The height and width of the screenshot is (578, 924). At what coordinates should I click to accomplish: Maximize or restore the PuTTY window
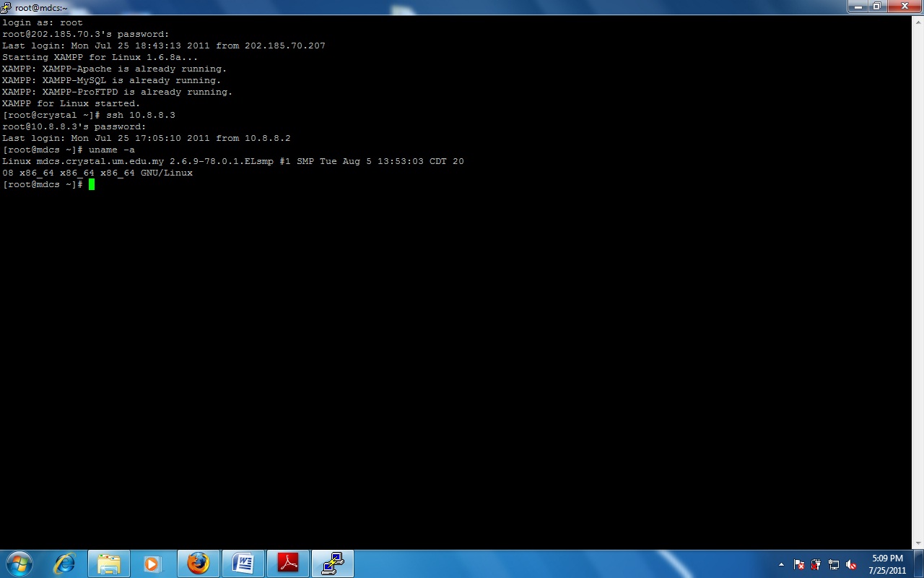[x=876, y=7]
